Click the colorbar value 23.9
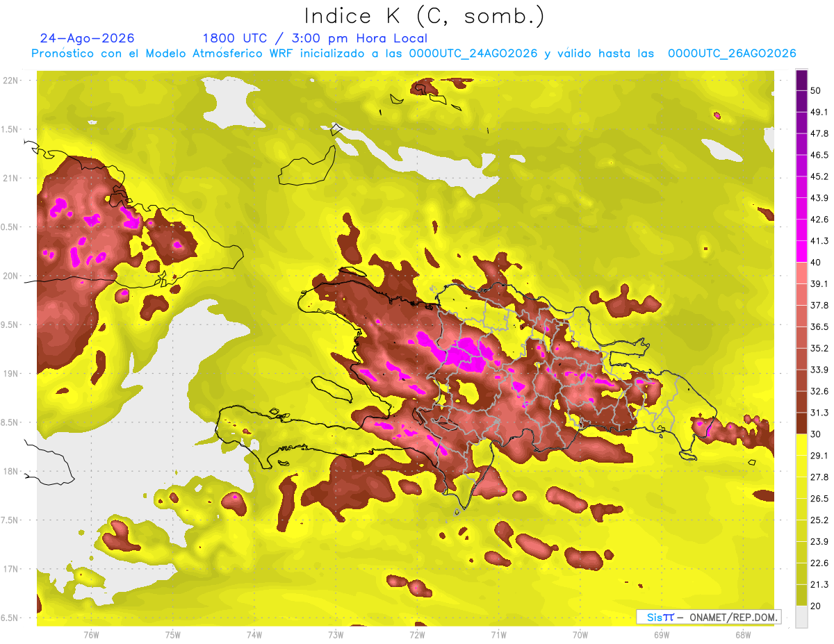The width and height of the screenshot is (834, 644). click(819, 541)
